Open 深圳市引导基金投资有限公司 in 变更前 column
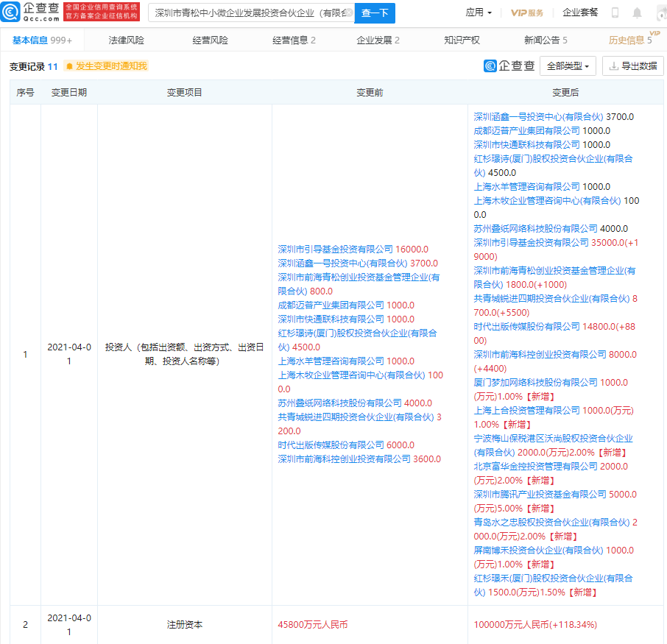Viewport: 667px width, 644px height. tap(335, 250)
